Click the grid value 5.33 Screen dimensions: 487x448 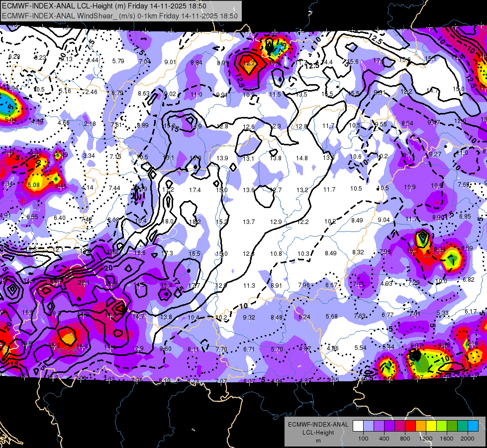point(443,313)
